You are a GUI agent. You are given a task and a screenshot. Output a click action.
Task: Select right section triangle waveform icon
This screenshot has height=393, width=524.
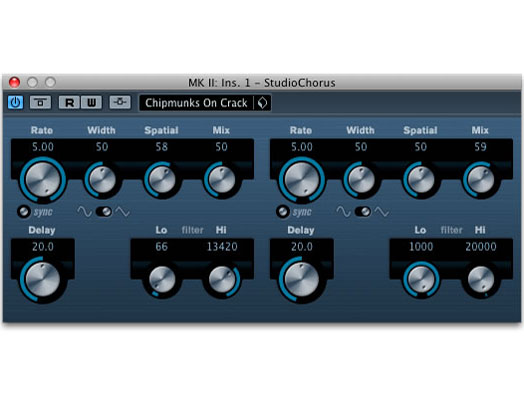(382, 212)
